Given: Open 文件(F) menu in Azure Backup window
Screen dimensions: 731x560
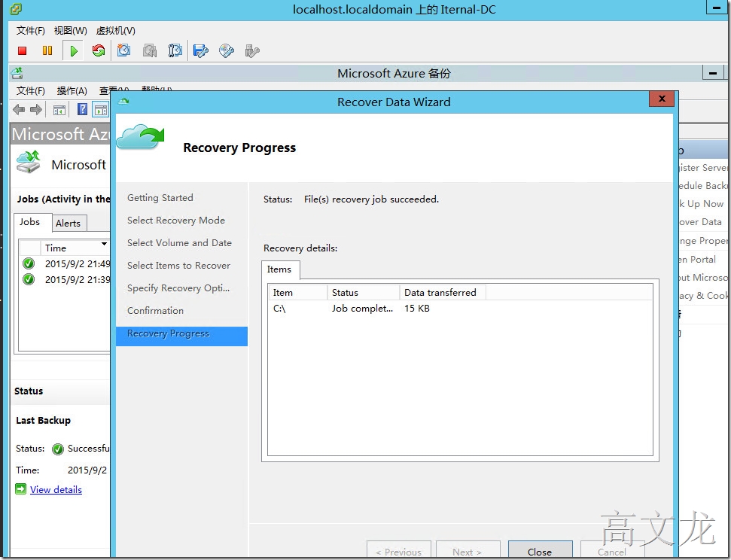Looking at the screenshot, I should pyautogui.click(x=31, y=91).
